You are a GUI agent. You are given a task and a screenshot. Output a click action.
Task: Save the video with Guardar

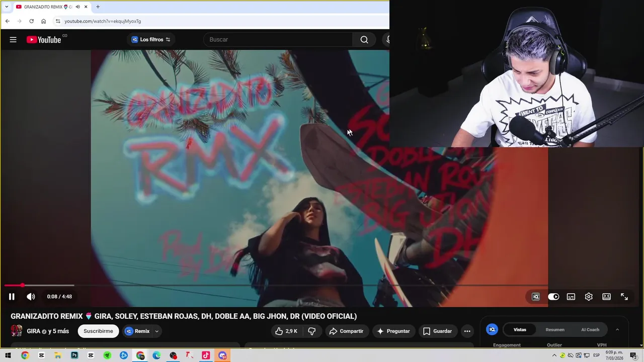[x=438, y=331]
